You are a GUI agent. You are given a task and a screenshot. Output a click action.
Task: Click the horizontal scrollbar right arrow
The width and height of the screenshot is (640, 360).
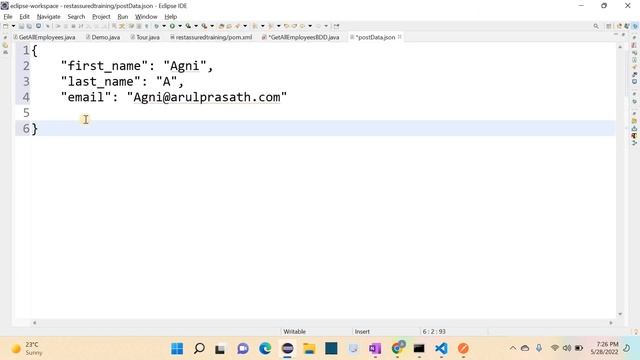(611, 323)
